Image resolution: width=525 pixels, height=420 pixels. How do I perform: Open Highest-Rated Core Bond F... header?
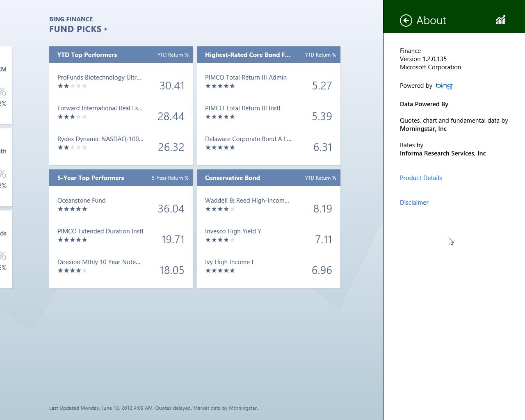[x=269, y=55]
